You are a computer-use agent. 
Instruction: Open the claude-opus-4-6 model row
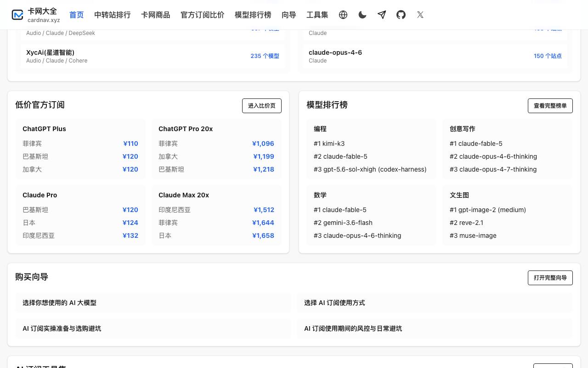435,56
